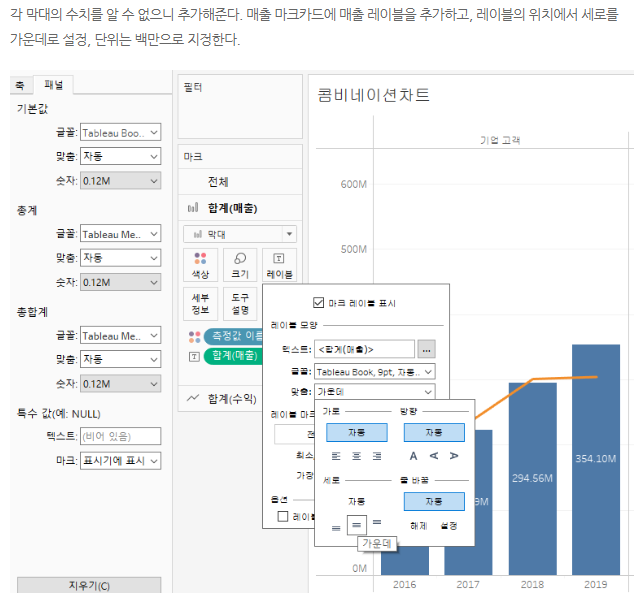
Task: Select vertical top alignment icon
Action: [x=377, y=522]
